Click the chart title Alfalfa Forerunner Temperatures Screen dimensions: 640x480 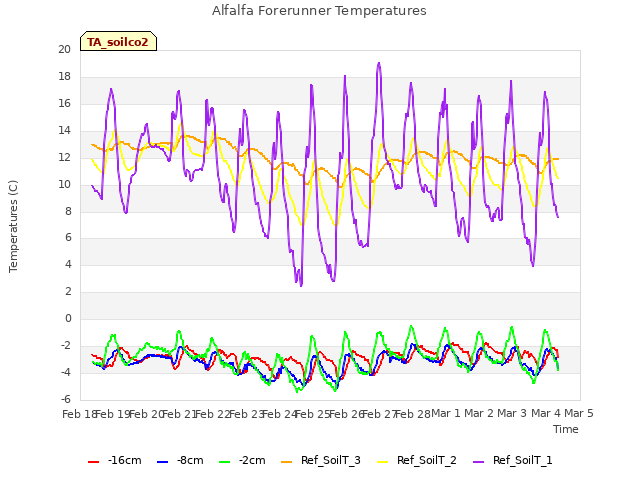(x=319, y=11)
